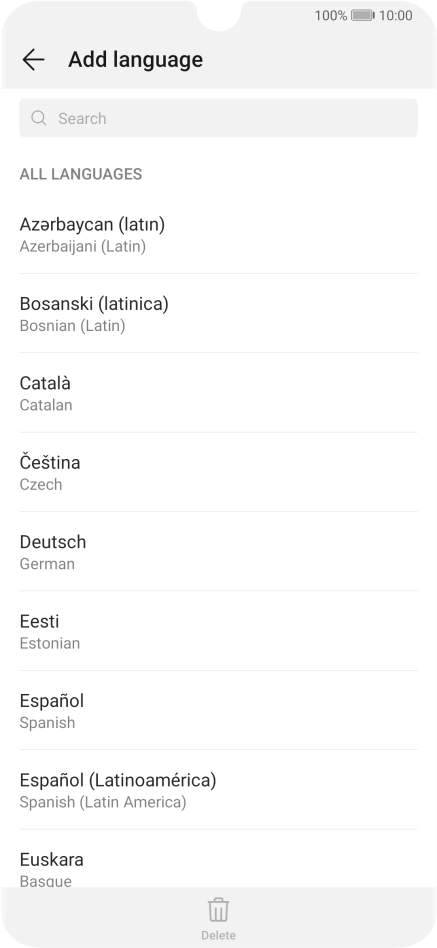The height and width of the screenshot is (948, 437).
Task: Choose Català from the list
Action: 218,392
